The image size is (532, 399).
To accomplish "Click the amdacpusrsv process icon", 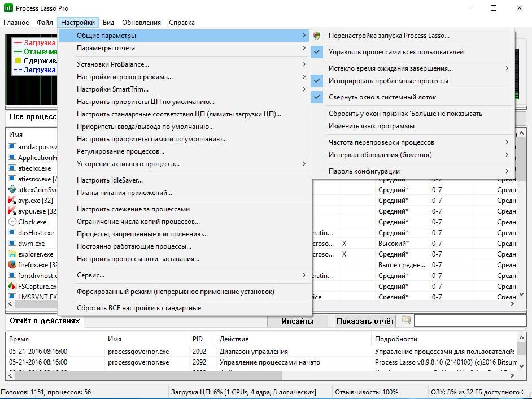I will pos(12,146).
